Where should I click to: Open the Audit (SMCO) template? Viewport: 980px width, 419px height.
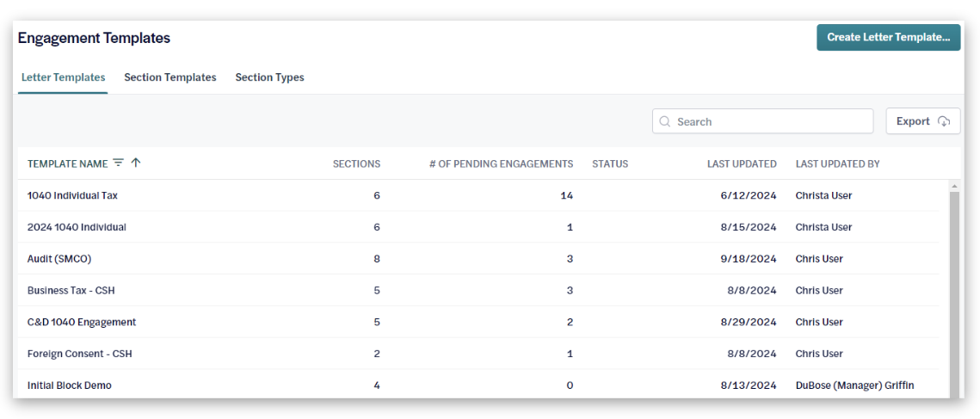click(x=59, y=259)
